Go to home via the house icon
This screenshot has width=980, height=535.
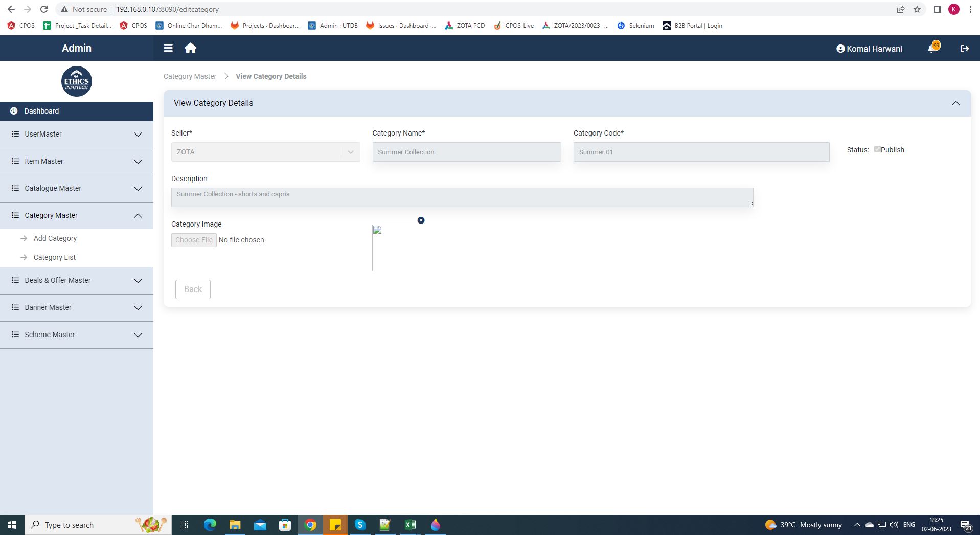(191, 48)
